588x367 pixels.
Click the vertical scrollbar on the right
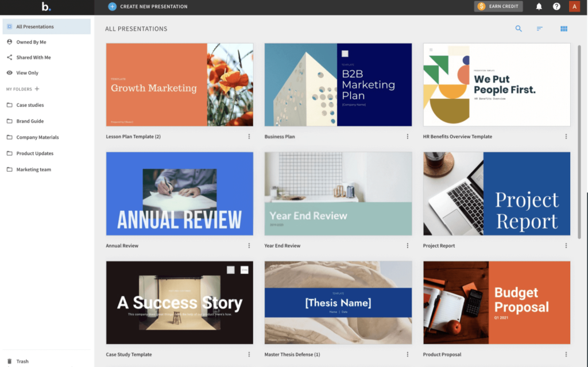point(579,138)
